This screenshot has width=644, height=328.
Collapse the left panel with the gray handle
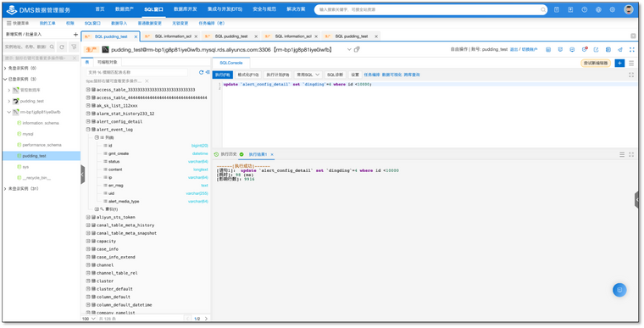(x=82, y=175)
